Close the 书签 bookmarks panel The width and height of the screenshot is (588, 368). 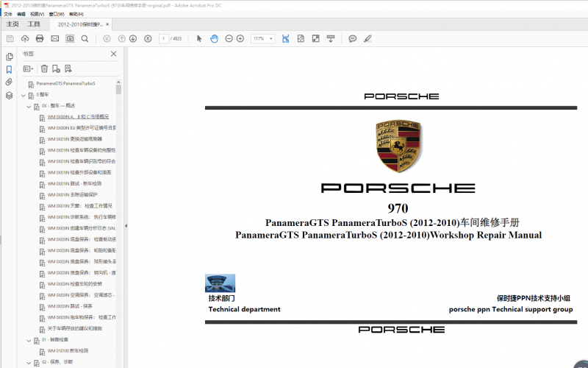pos(114,54)
